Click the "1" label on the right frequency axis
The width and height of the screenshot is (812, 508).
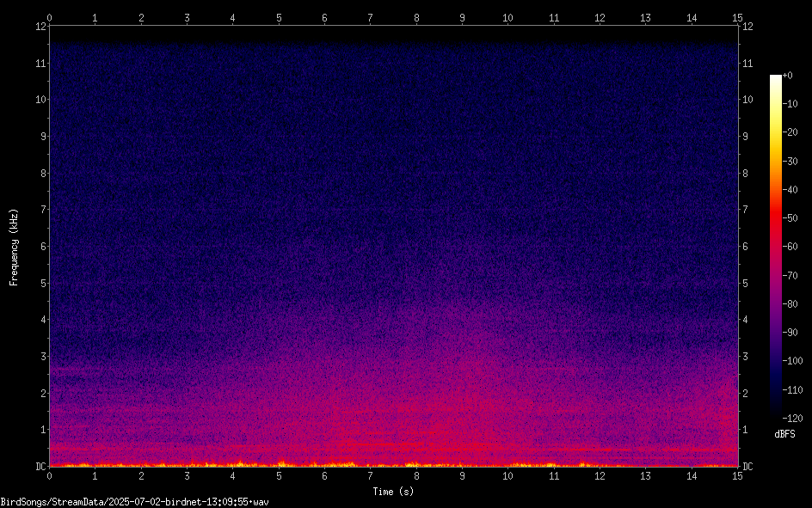tap(746, 430)
